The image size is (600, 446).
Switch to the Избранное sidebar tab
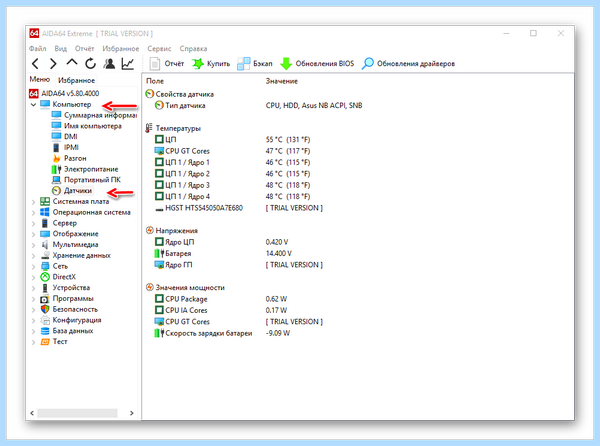coord(76,80)
